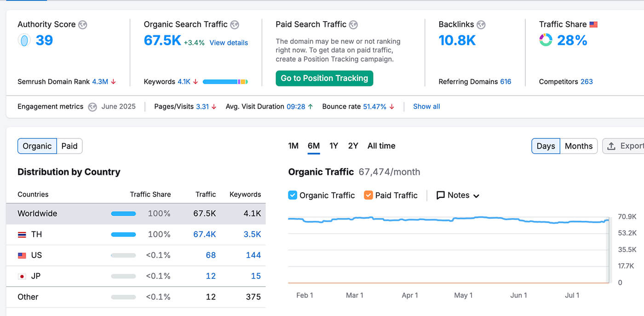The width and height of the screenshot is (644, 316).
Task: Select the 1M time range tab
Action: pos(293,146)
